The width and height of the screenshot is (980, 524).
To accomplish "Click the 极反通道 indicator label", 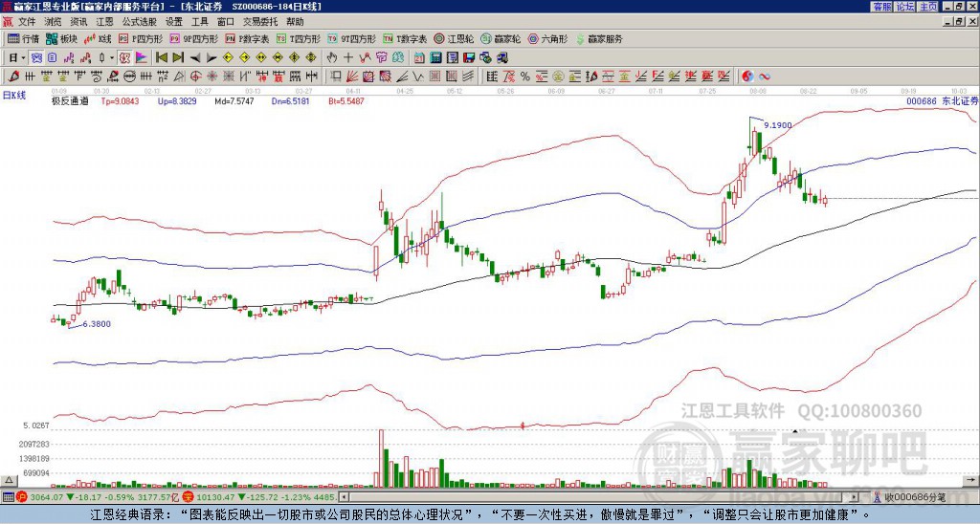I will 70,100.
